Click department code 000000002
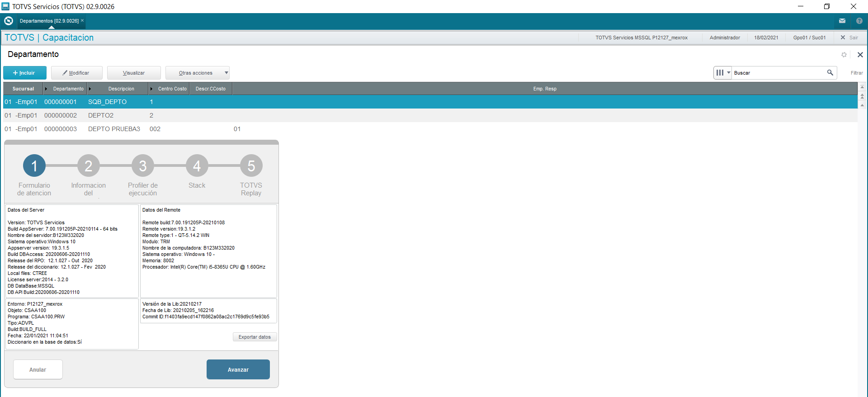 pos(61,115)
